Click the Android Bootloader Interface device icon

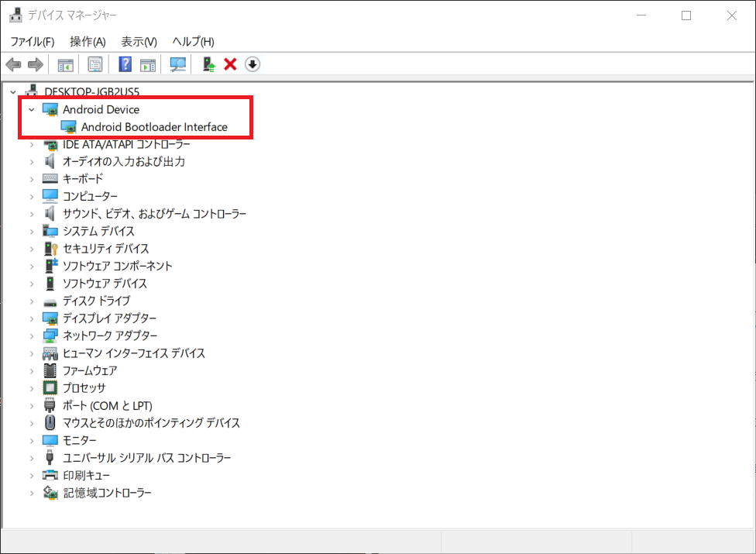coord(68,127)
